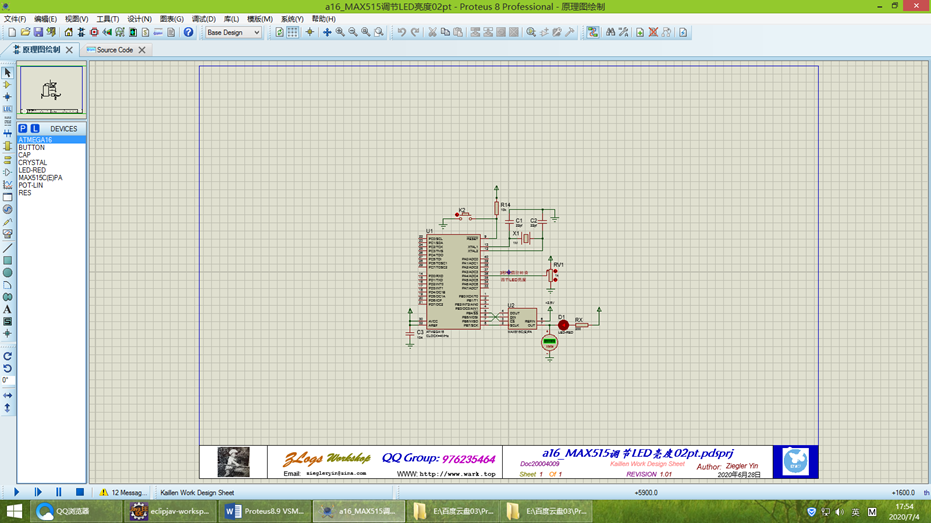Click the ATmega16 U1 chip in schematic
Screen dimensions: 931x524
(453, 281)
